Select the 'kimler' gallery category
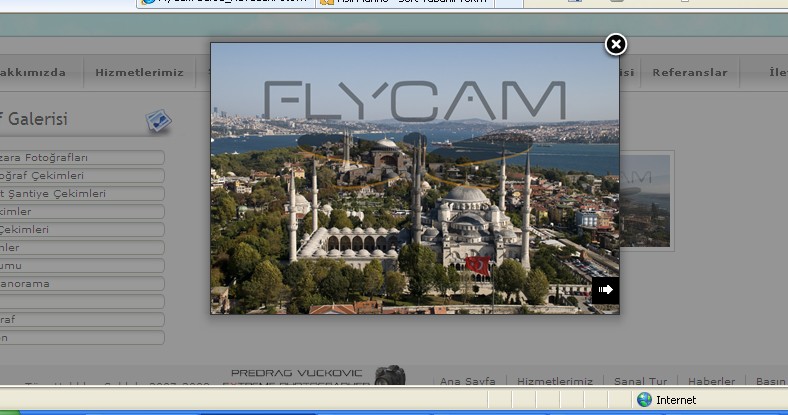This screenshot has width=788, height=415. [82, 212]
